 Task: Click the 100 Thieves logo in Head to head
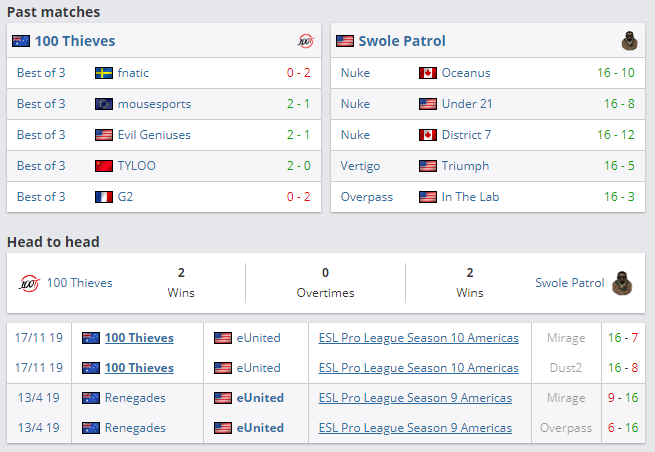point(28,283)
